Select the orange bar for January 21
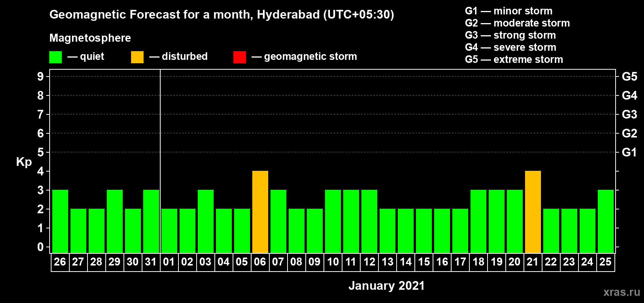 pos(533,212)
